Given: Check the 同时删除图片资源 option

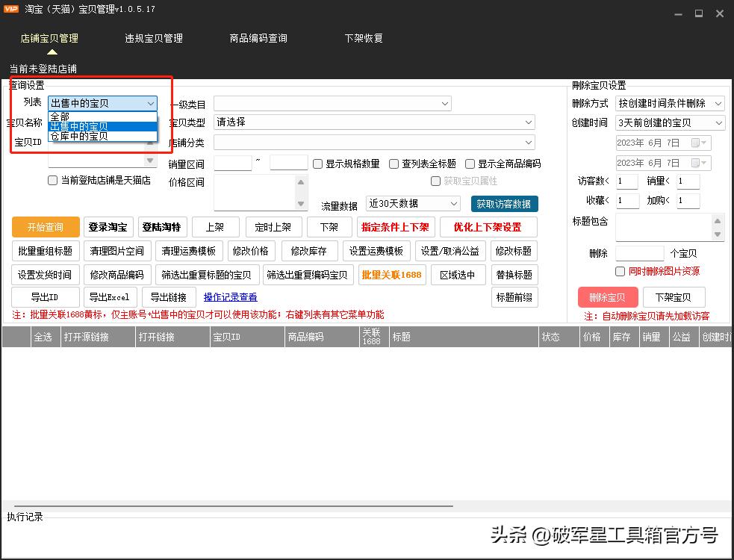Looking at the screenshot, I should [620, 271].
